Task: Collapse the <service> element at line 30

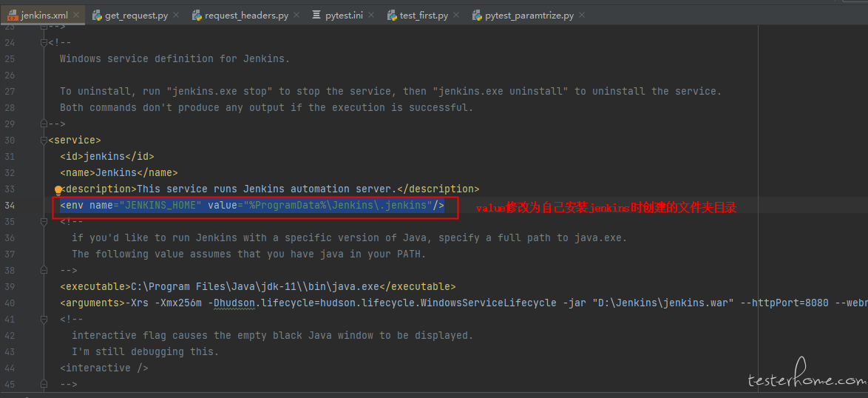Action: [x=44, y=141]
